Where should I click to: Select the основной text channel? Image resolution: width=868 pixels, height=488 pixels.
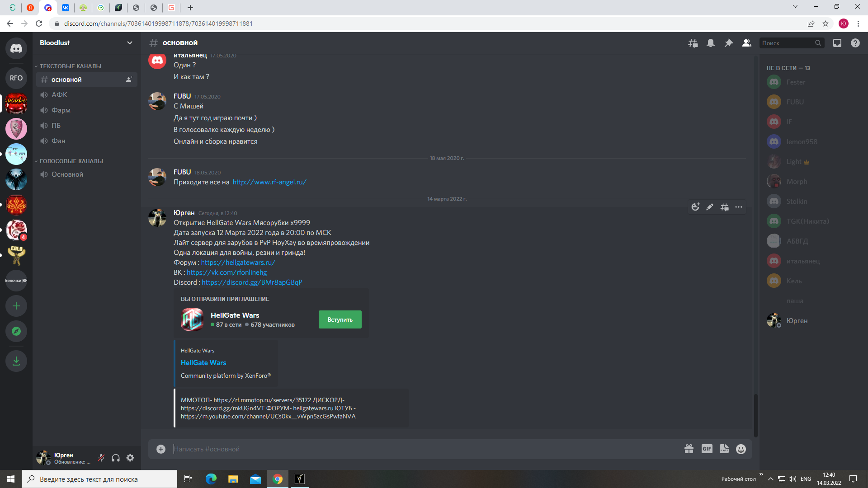[x=87, y=80]
